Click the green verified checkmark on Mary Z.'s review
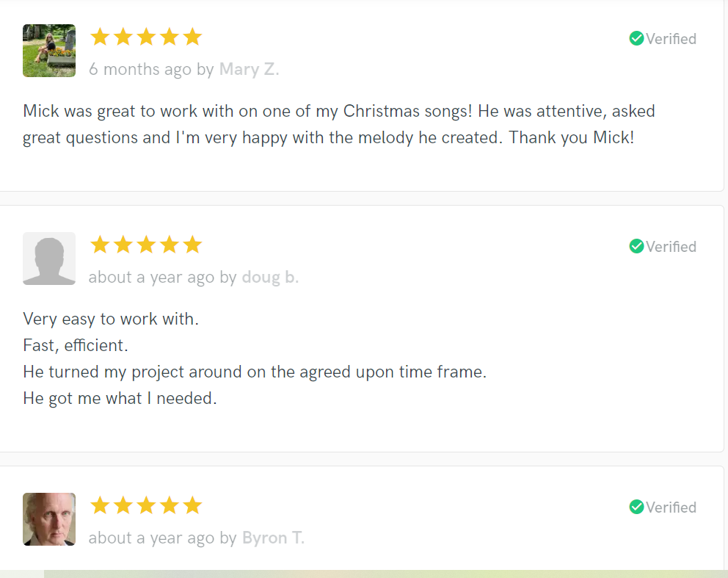This screenshot has height=578, width=728. tap(636, 39)
